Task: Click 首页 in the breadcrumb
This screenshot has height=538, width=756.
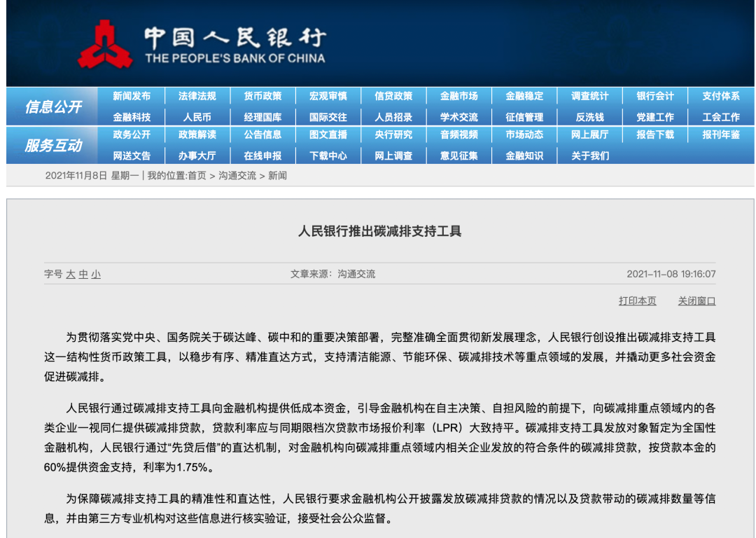Action: click(197, 176)
